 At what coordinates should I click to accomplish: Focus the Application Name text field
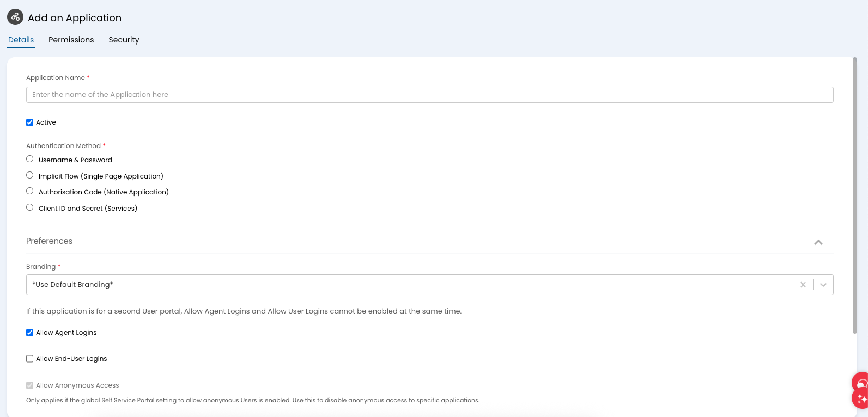[x=429, y=95]
